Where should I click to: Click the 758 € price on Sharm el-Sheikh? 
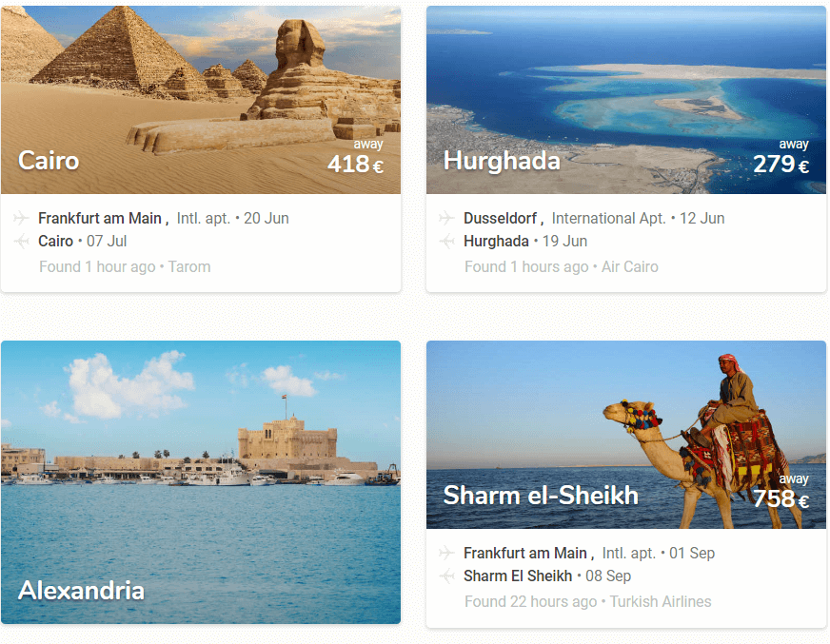point(781,498)
